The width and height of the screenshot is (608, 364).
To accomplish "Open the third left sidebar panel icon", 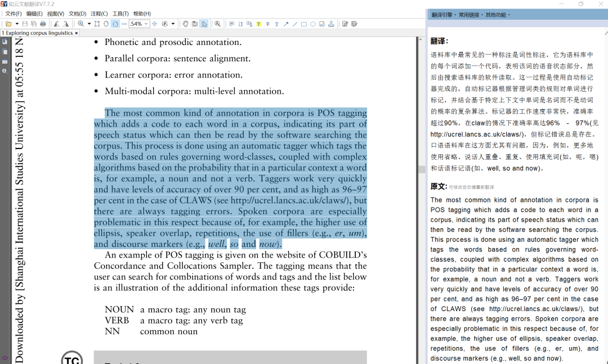I will (x=5, y=62).
